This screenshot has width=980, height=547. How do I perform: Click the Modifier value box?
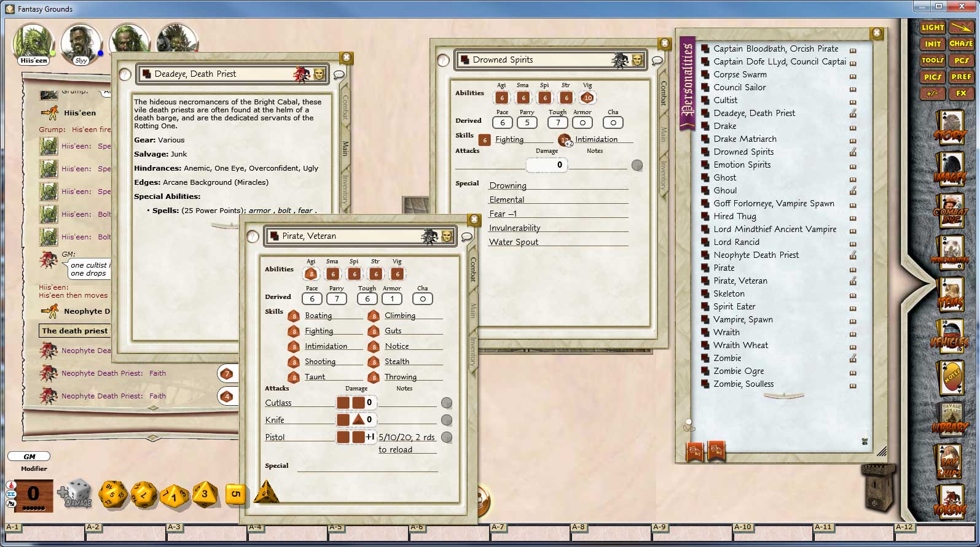pyautogui.click(x=33, y=494)
